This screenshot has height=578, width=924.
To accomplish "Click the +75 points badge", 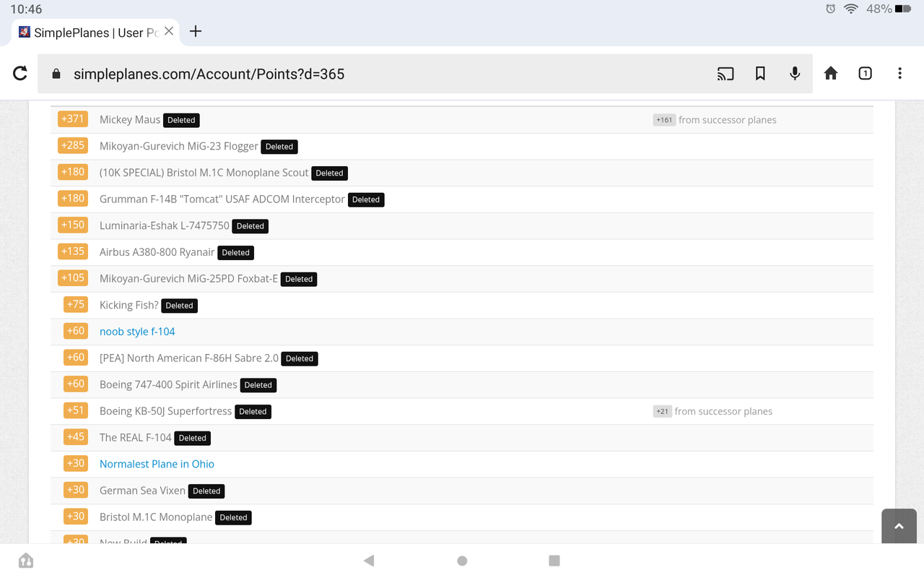I will click(76, 304).
